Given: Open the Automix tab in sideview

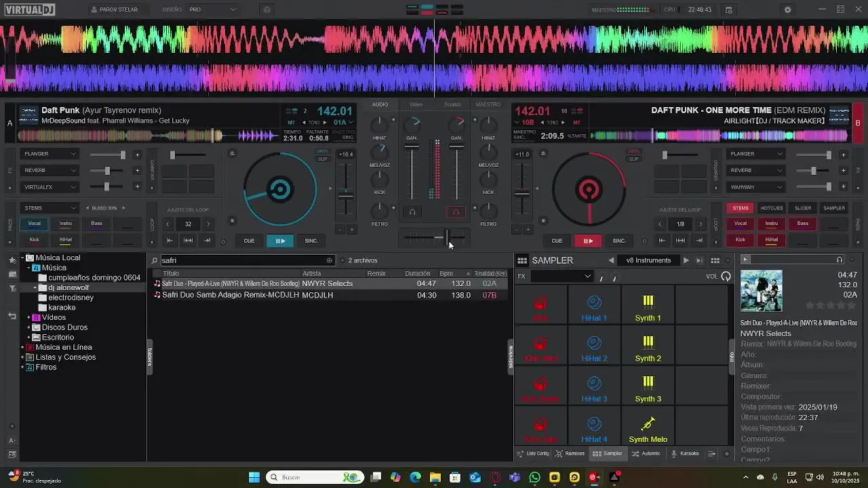Looking at the screenshot, I should 646,453.
